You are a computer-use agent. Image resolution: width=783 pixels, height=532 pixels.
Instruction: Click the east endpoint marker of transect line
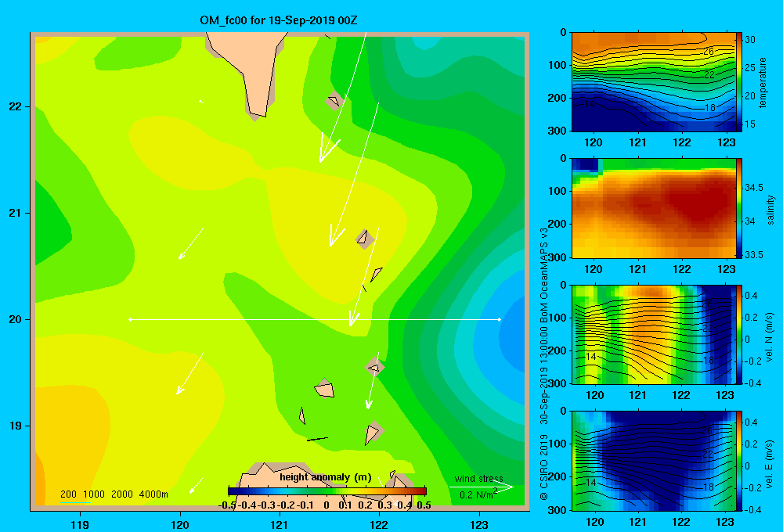pos(500,319)
